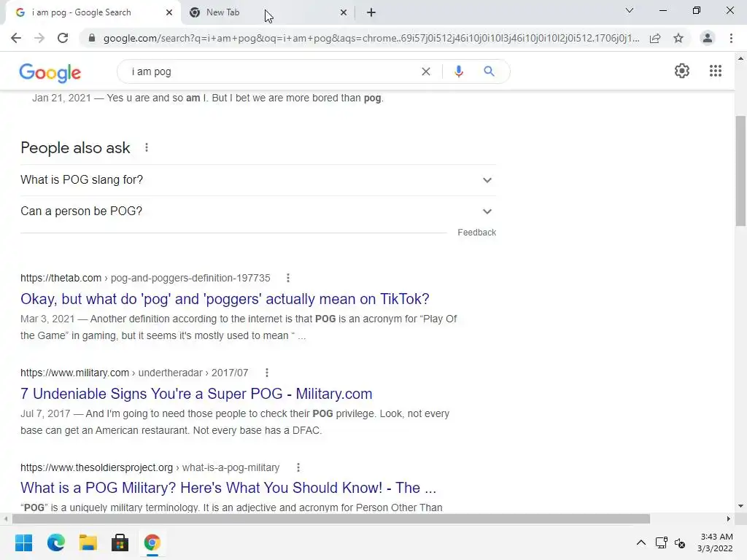Viewport: 747px width, 560px height.
Task: Close the New Tab tab
Action: (x=344, y=12)
